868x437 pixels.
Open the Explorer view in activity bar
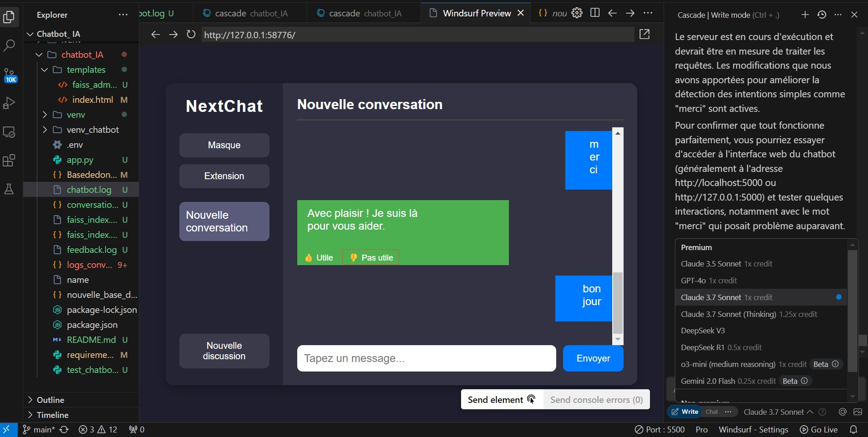(x=9, y=17)
